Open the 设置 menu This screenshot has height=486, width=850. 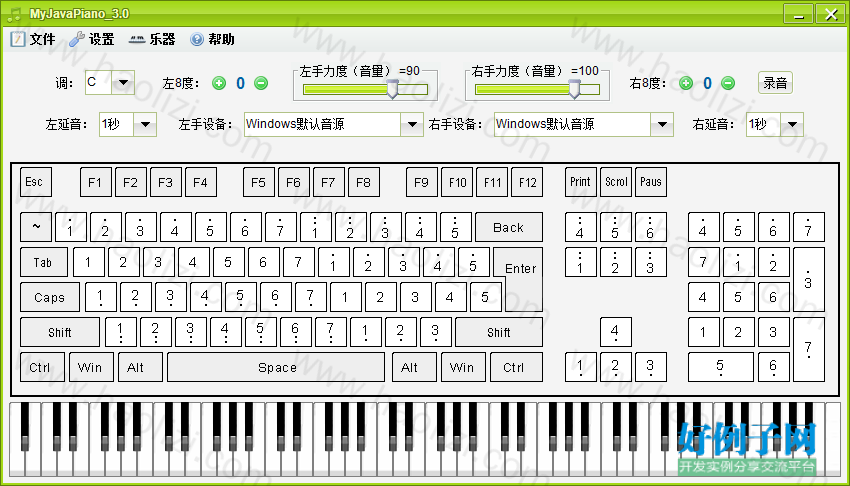pyautogui.click(x=92, y=40)
